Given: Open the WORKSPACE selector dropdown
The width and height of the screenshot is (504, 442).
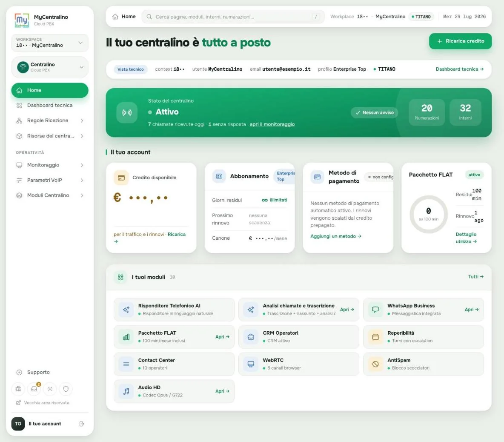Looking at the screenshot, I should click(x=50, y=43).
